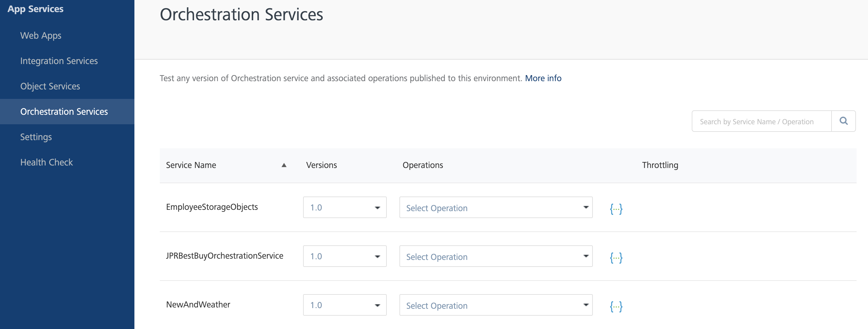The image size is (868, 329).
Task: Focus the Search by Service Name field
Action: click(x=761, y=121)
